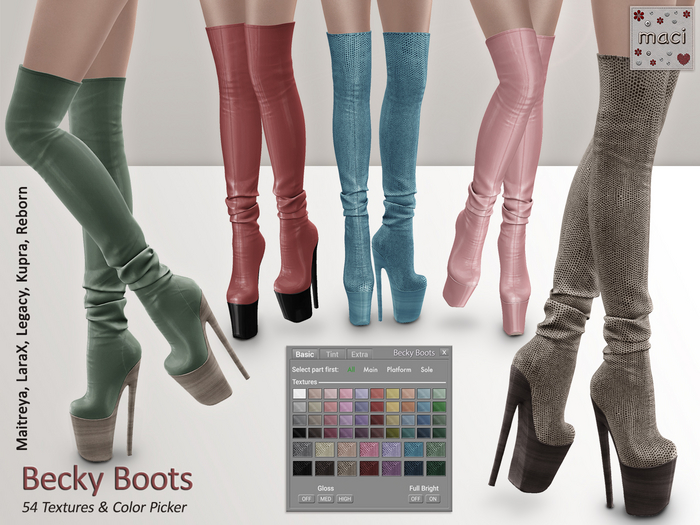Click the 'Full Bright' label

click(424, 488)
